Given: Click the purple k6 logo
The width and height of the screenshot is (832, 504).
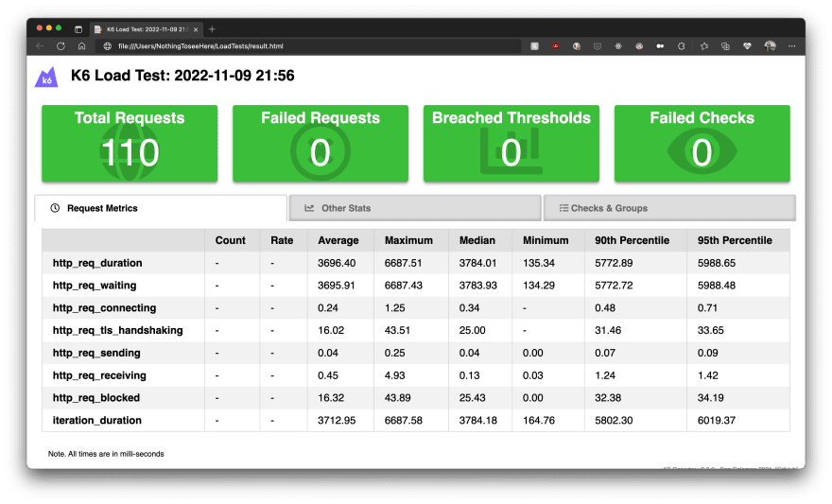Looking at the screenshot, I should pos(46,77).
